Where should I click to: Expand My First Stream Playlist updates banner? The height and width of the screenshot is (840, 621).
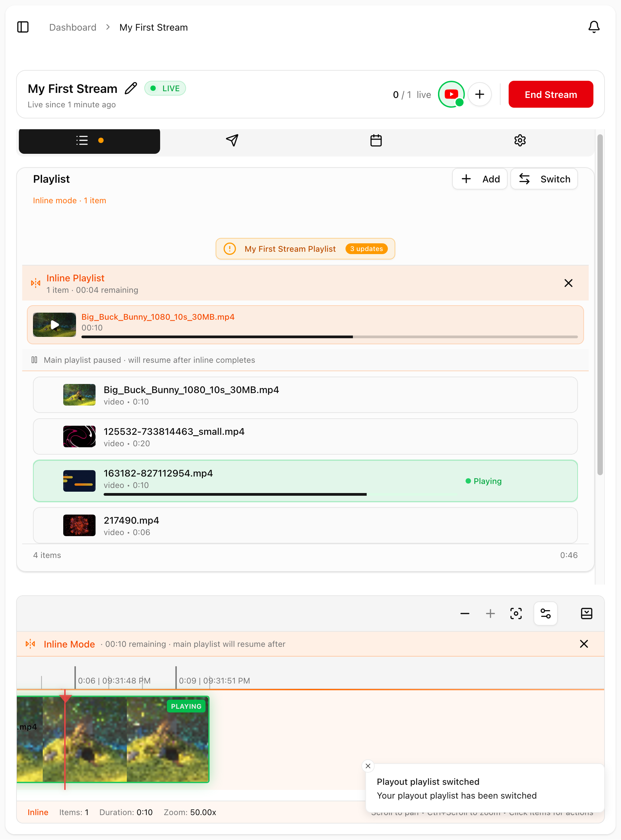pyautogui.click(x=305, y=249)
